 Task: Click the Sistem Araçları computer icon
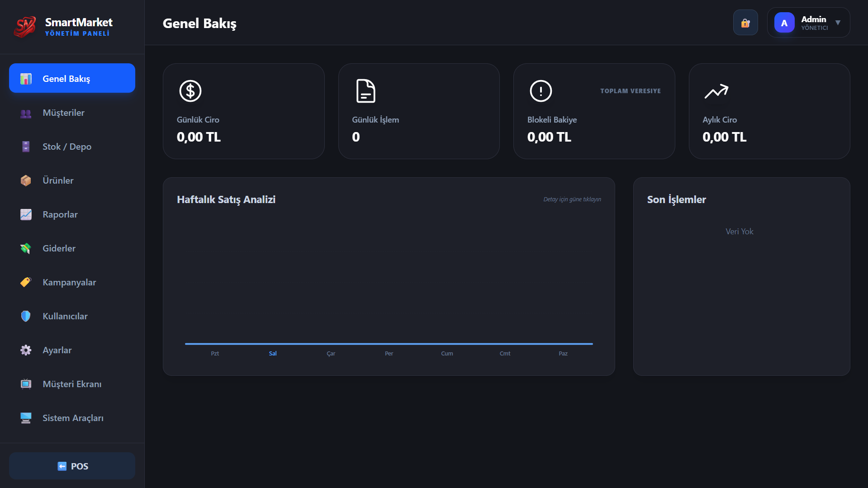pyautogui.click(x=26, y=418)
